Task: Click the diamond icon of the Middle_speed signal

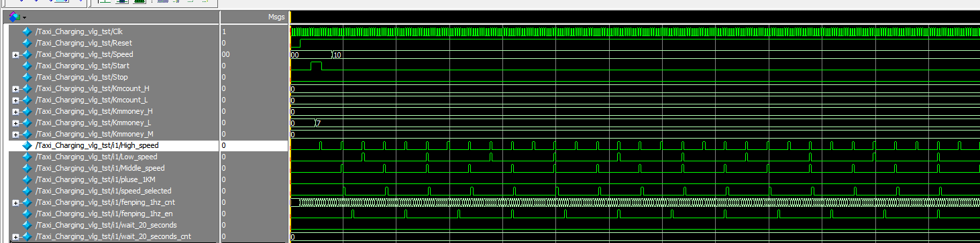Action: 27,168
